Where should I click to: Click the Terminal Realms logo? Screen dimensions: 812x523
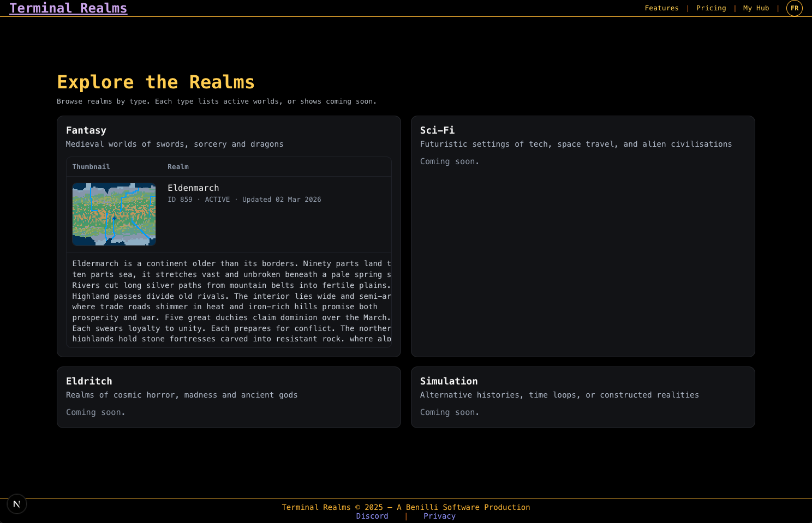click(x=68, y=8)
